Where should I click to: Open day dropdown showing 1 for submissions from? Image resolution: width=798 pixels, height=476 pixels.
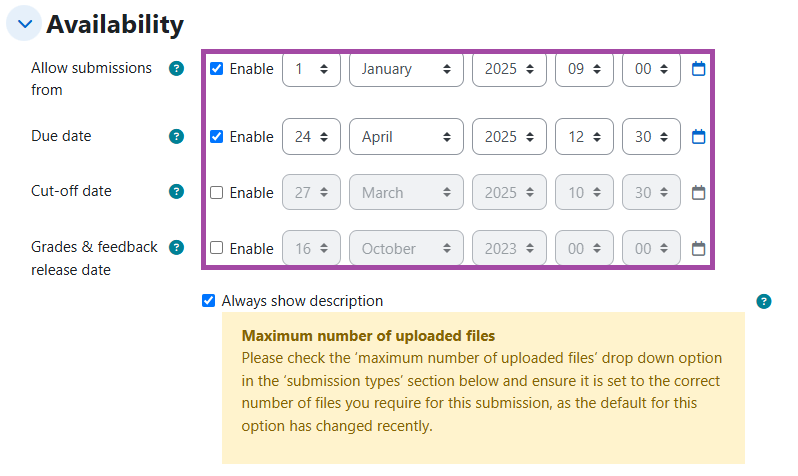pos(311,69)
